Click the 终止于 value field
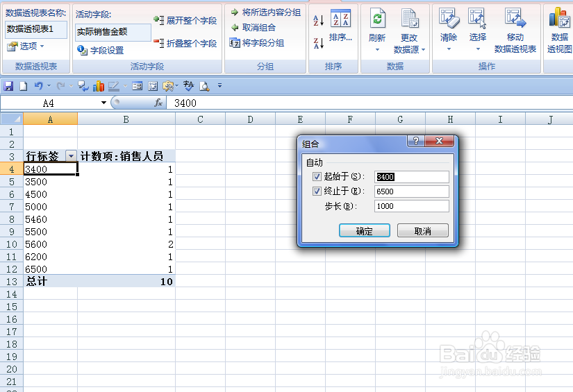The width and height of the screenshot is (573, 392). (x=411, y=191)
